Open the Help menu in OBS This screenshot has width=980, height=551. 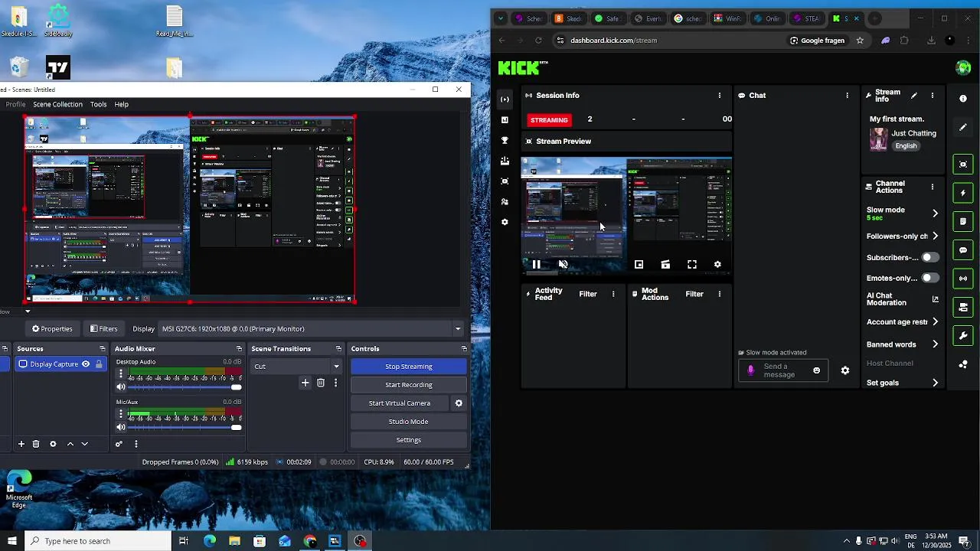pos(121,104)
